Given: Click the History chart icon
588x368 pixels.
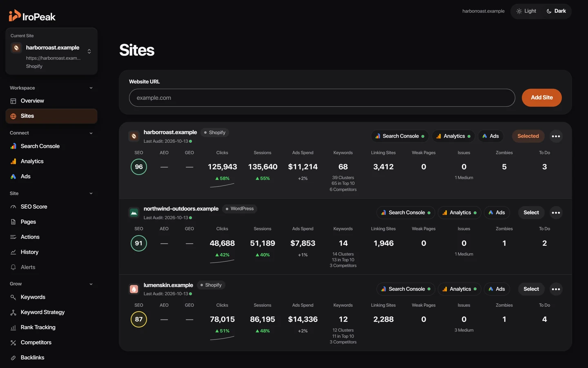Looking at the screenshot, I should pyautogui.click(x=13, y=252).
